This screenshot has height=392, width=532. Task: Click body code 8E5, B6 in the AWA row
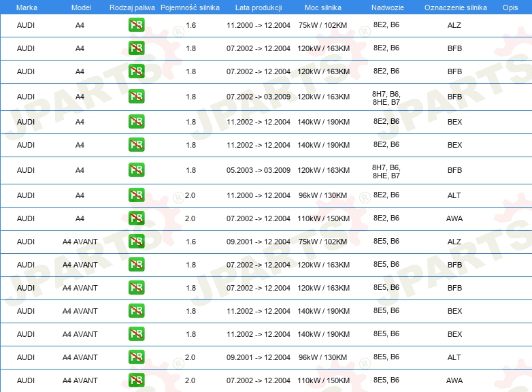pyautogui.click(x=386, y=380)
